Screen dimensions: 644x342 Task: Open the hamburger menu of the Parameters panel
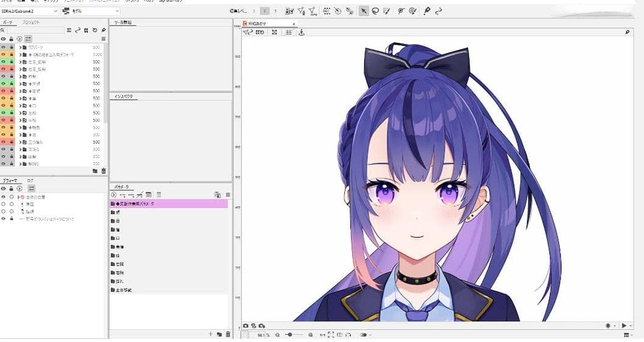(227, 194)
